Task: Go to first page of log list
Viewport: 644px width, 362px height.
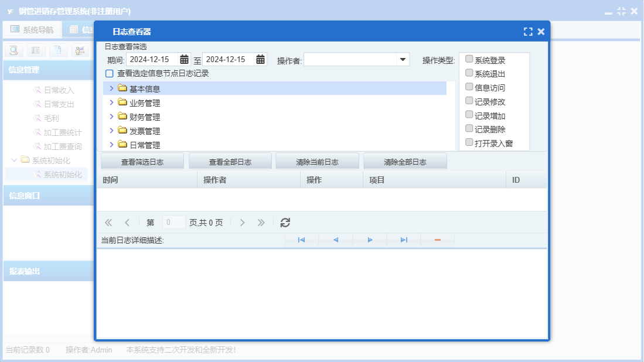Action: (x=108, y=223)
